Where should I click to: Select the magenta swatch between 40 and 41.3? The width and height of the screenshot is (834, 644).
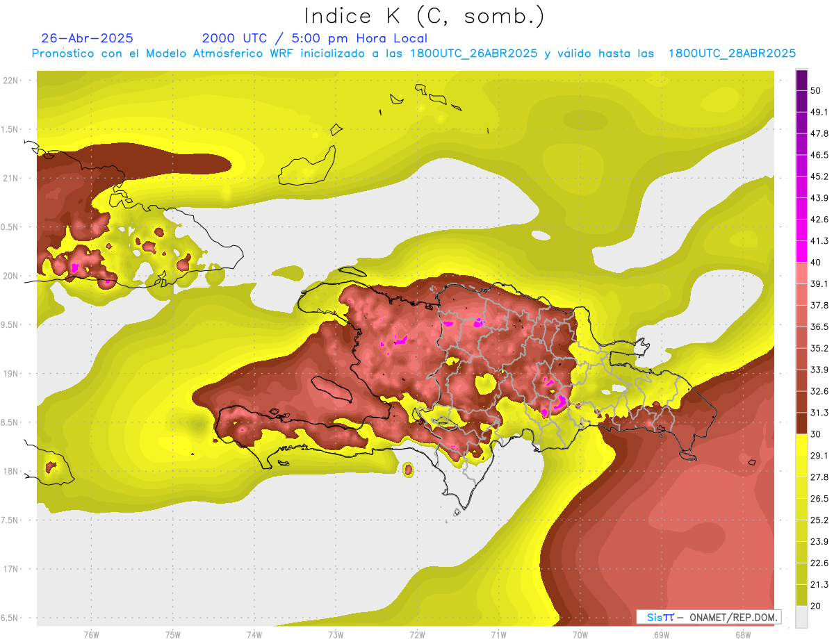801,251
